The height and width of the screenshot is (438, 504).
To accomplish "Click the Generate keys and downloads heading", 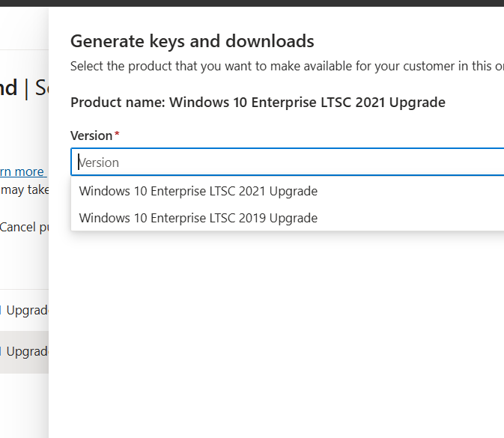I will pyautogui.click(x=192, y=41).
